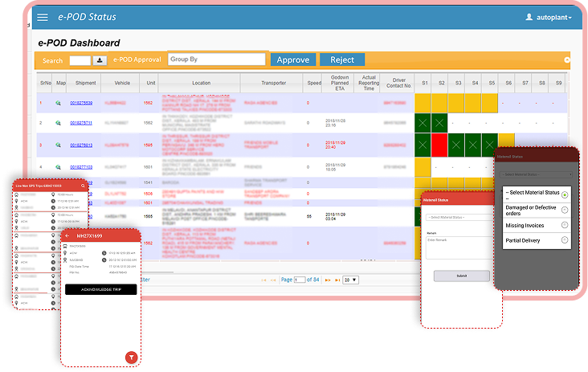Click the download icon beside Search box
This screenshot has width=588, height=372.
click(100, 60)
